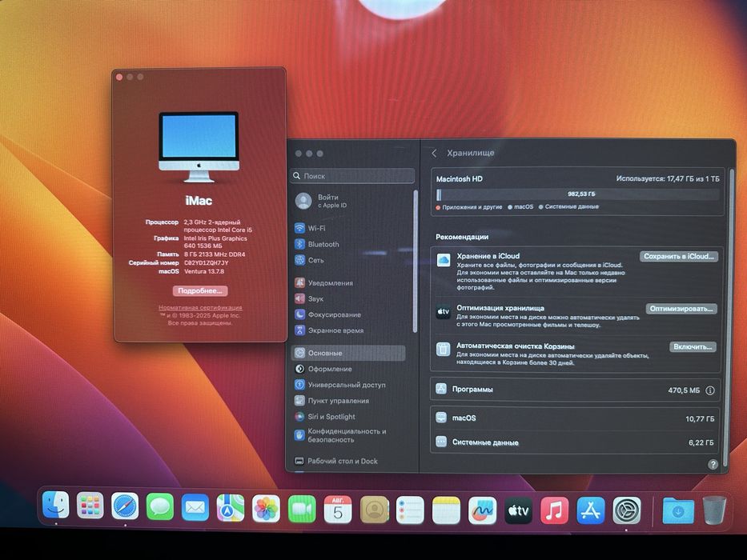
Task: Launch Music app from the Dock
Action: click(554, 510)
